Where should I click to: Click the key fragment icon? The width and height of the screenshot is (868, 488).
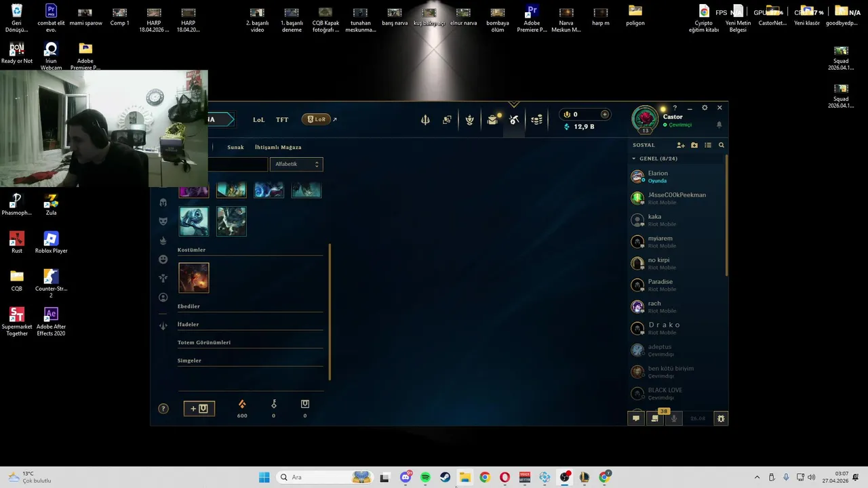point(274,405)
